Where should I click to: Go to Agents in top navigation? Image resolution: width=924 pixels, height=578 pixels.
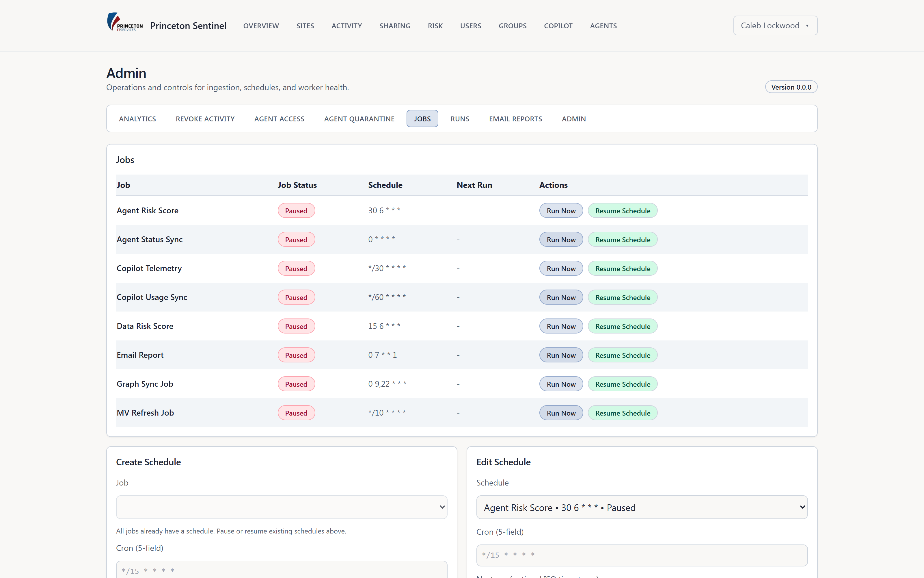603,26
